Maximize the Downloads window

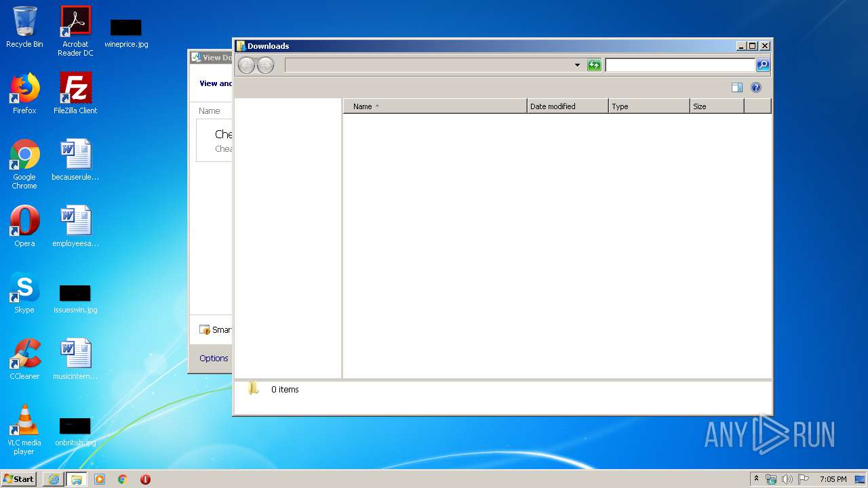click(x=752, y=46)
